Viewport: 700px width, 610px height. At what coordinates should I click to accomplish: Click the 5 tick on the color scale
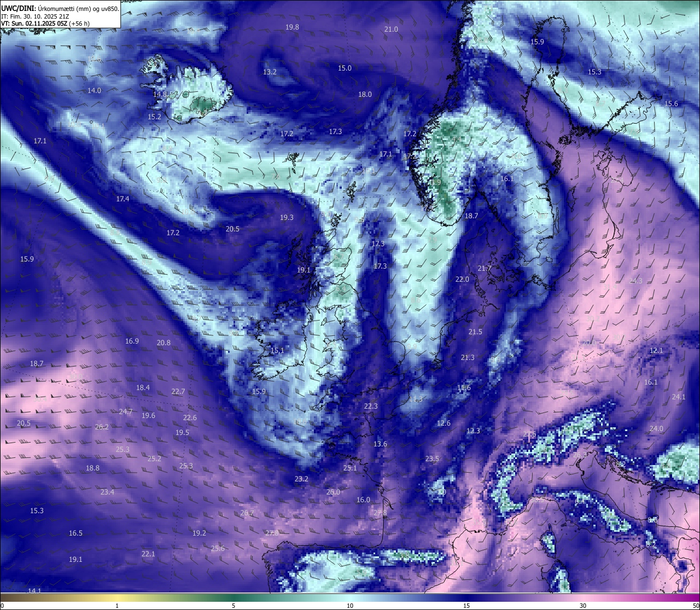(x=234, y=606)
